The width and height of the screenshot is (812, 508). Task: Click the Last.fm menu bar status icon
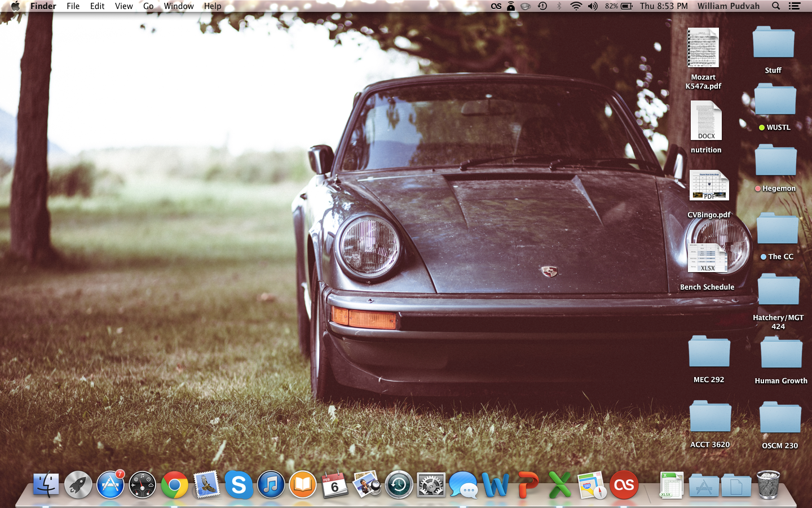(496, 6)
